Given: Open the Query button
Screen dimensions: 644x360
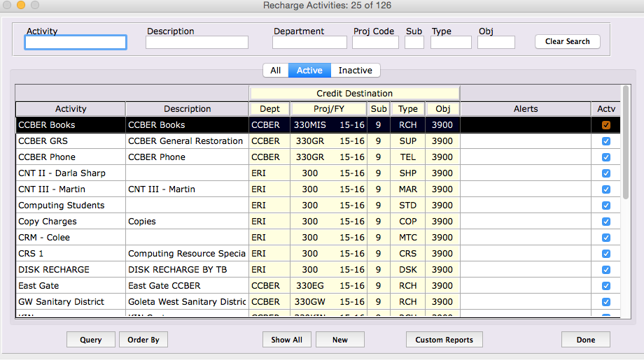Looking at the screenshot, I should click(x=91, y=340).
